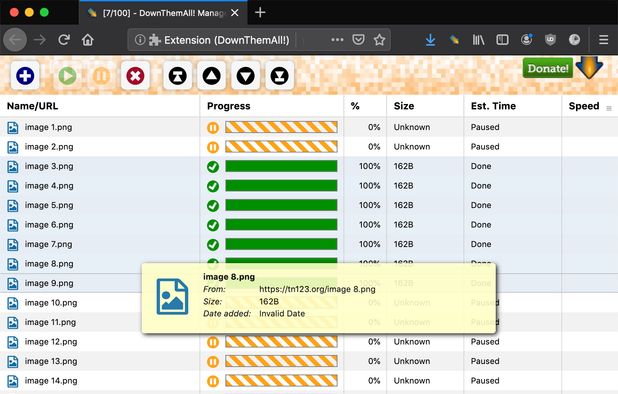Image resolution: width=618 pixels, height=394 pixels.
Task: Bookmark this page with the star
Action: (379, 40)
